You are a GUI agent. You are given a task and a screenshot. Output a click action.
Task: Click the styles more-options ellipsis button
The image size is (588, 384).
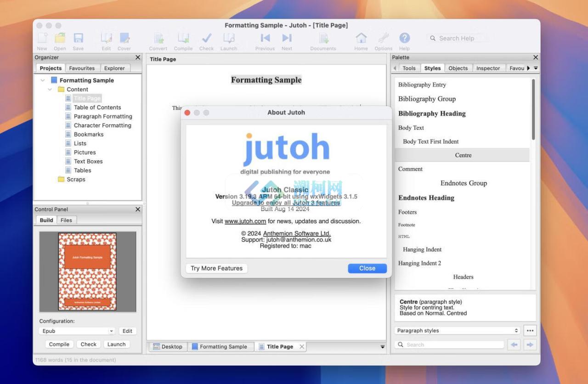tap(530, 330)
